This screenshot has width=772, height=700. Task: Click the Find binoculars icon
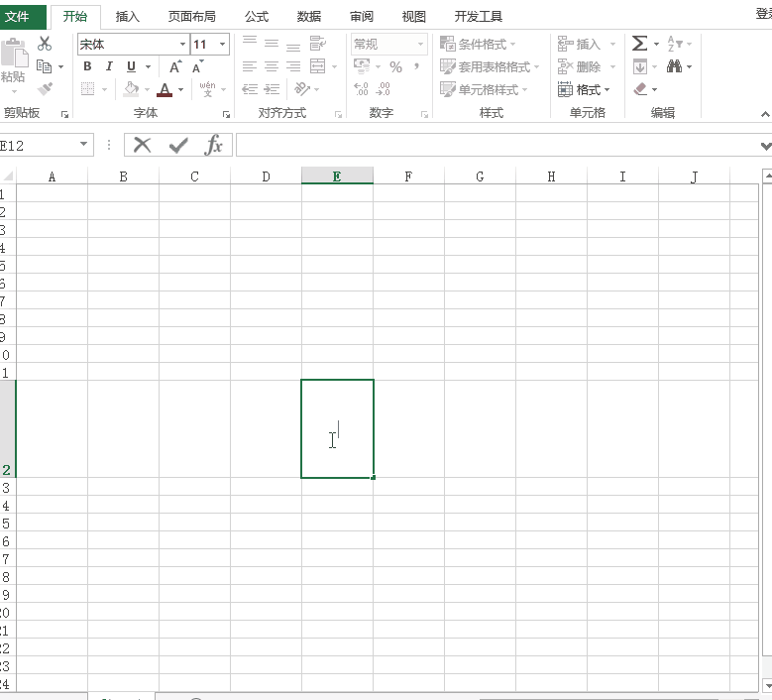675,66
